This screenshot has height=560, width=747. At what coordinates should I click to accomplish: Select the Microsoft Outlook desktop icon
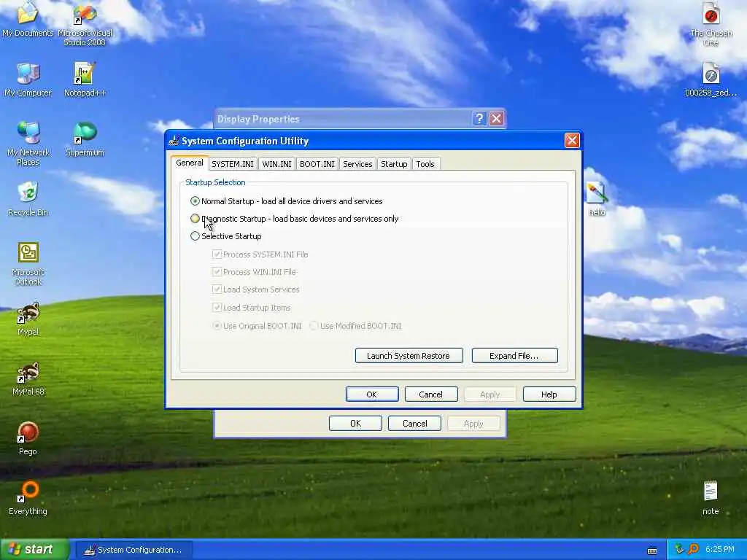tap(28, 263)
